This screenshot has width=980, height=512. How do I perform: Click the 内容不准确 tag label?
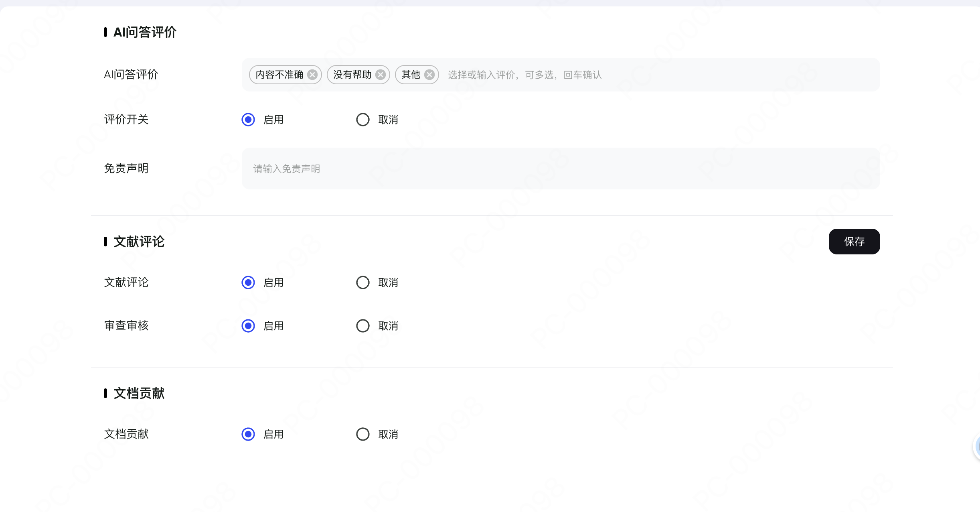pos(279,75)
